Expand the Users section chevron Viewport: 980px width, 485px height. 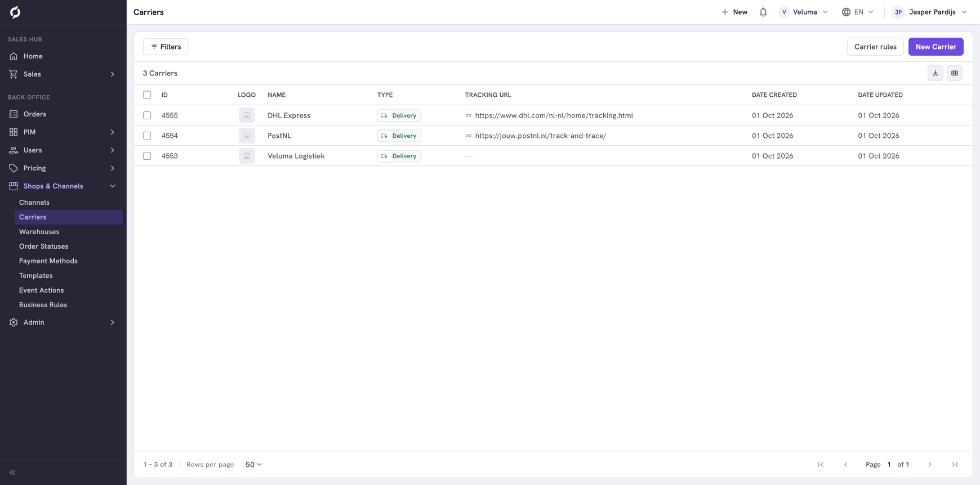pos(113,150)
